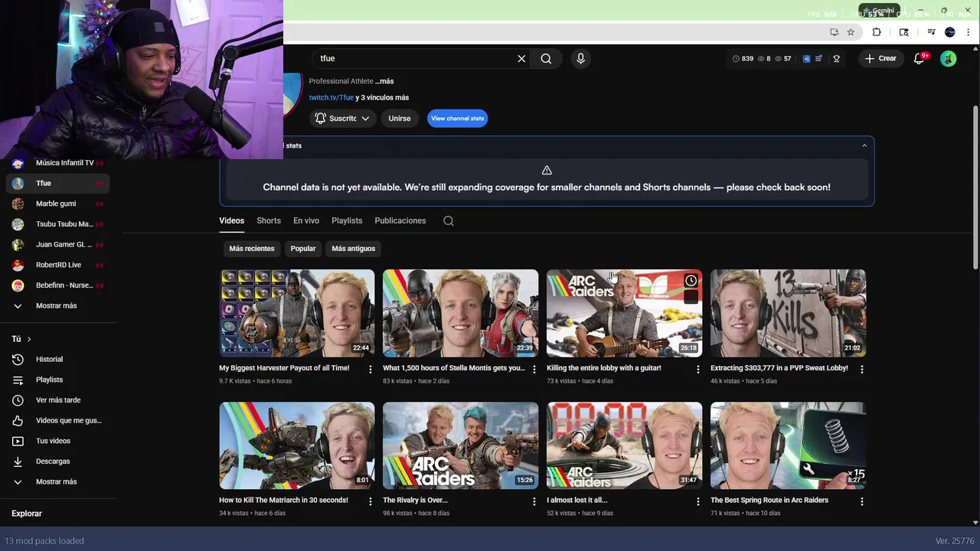The width and height of the screenshot is (980, 551).
Task: Click the search-in-channel magnifier beside Publicaciones
Action: [x=449, y=221]
